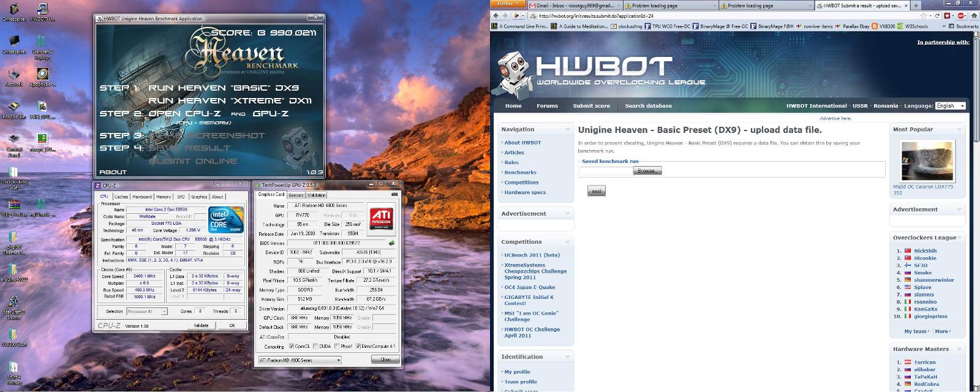Toggle the CUDA checkbox in GPU-Z

pyautogui.click(x=315, y=346)
